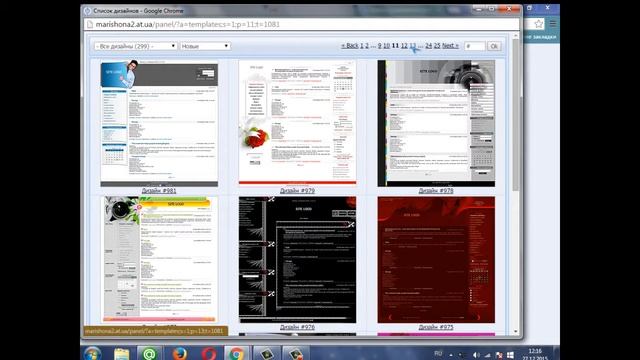Image resolution: width=640 pixels, height=360 pixels.
Task: Click the page vertical scrollbar thumb
Action: coord(516,115)
